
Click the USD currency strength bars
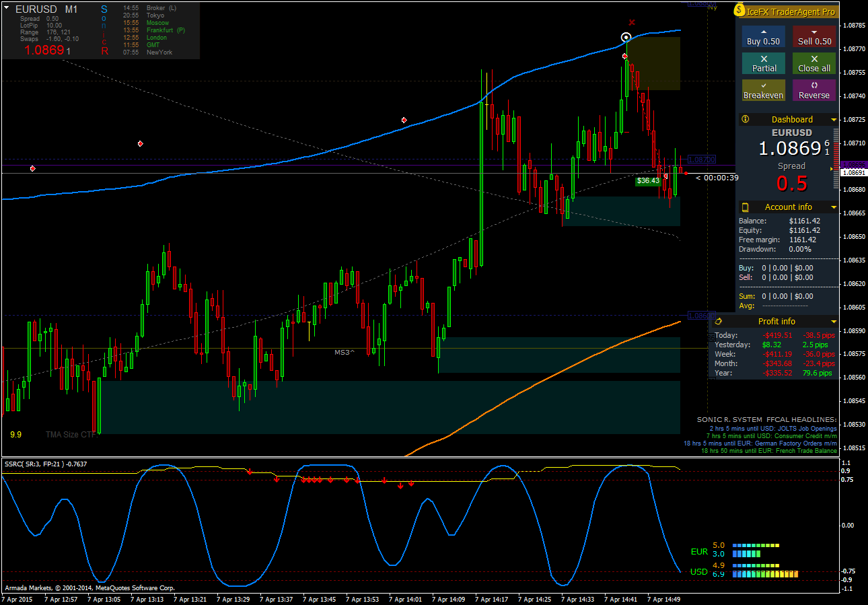click(x=764, y=570)
